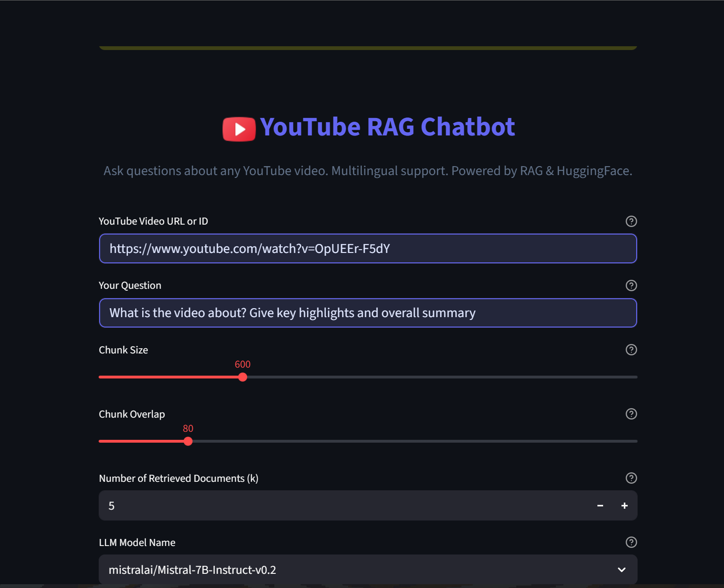Click the red YouTube play logo
The width and height of the screenshot is (724, 588).
click(239, 129)
